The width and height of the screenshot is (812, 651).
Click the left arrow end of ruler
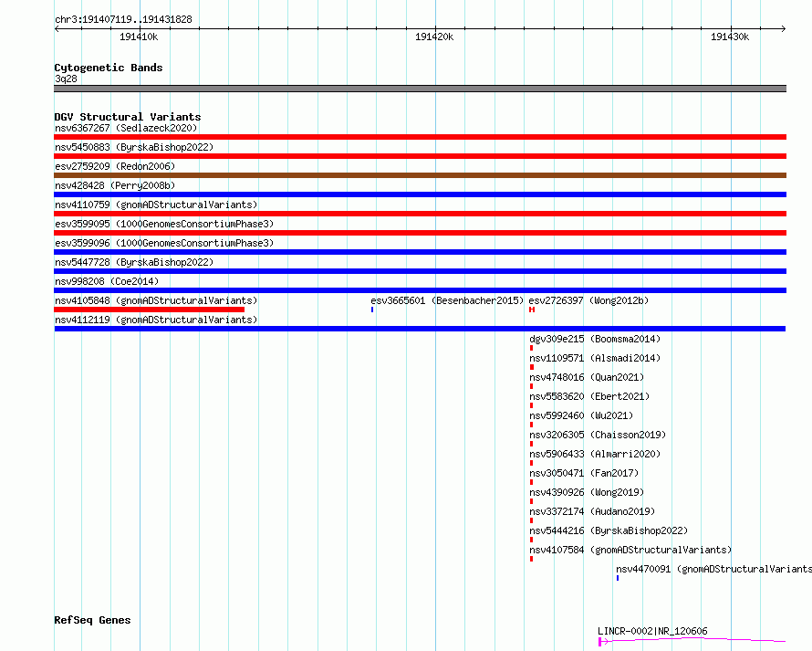(57, 28)
